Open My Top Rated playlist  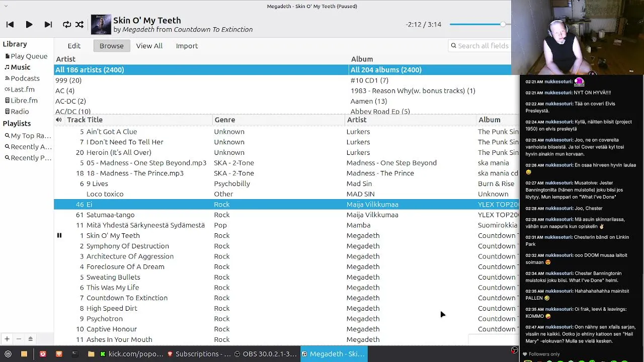tap(28, 136)
